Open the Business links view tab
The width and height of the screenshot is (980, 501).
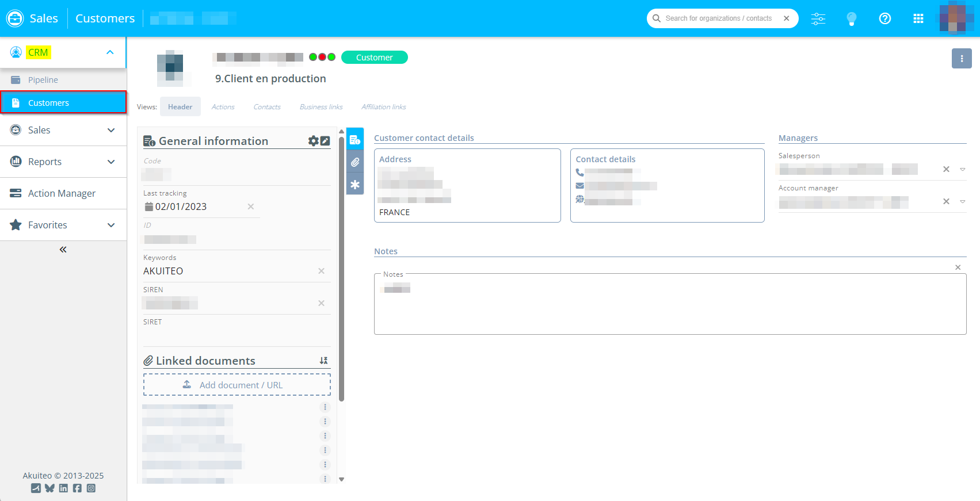point(321,107)
